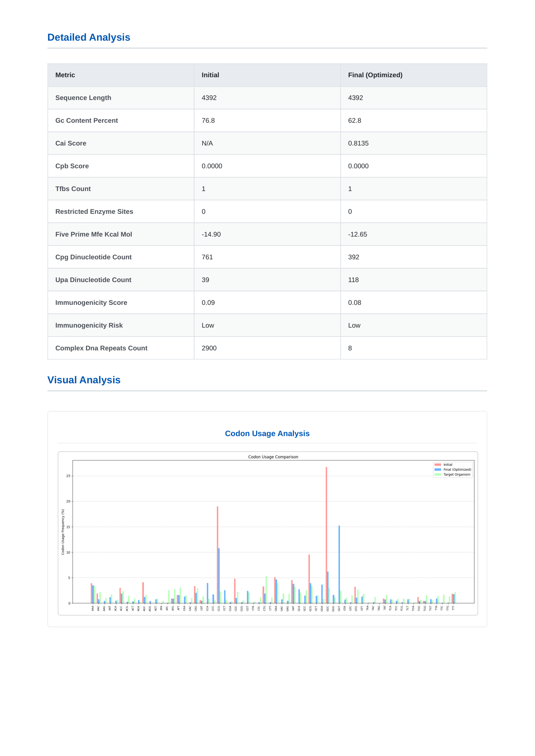Image resolution: width=535 pixels, height=756 pixels.
Task: Click the Metric column header
Action: click(x=65, y=75)
